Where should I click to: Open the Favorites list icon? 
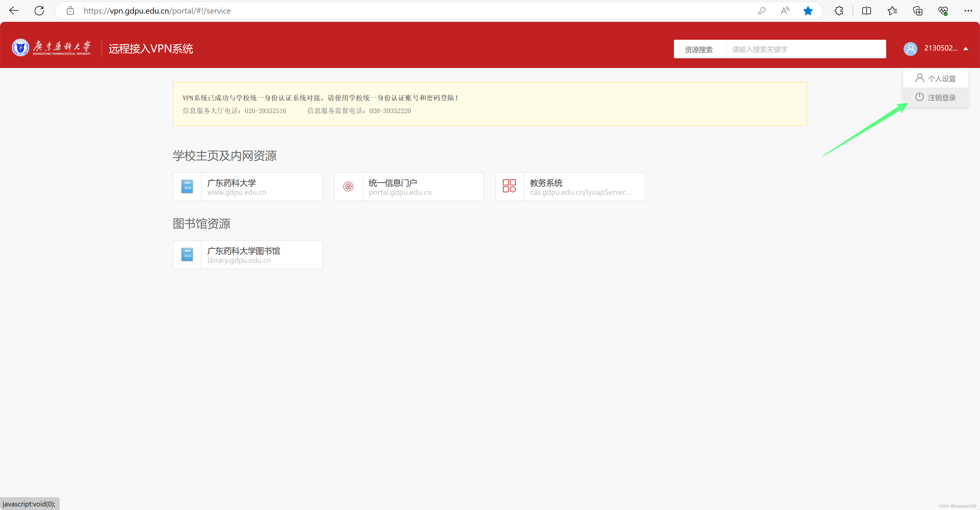click(x=892, y=11)
